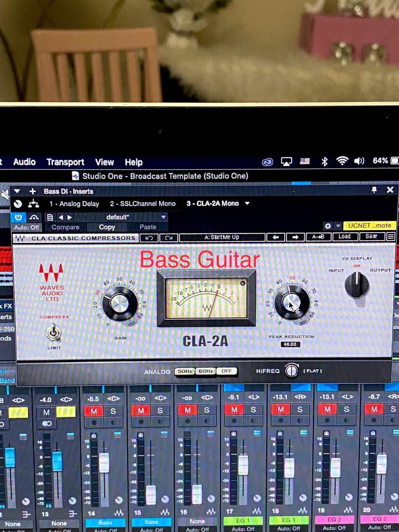Click the knob icon left of the insert tabs
Viewport: 399px width, 532px height.
(18, 204)
